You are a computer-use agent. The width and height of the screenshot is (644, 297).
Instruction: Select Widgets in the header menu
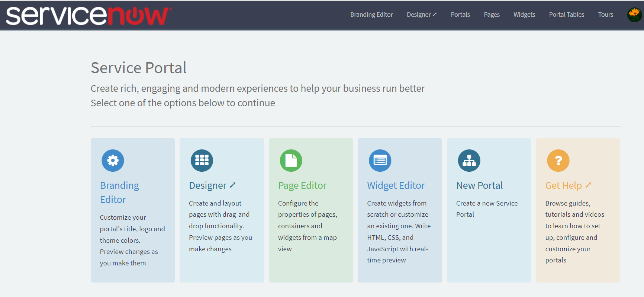click(524, 14)
